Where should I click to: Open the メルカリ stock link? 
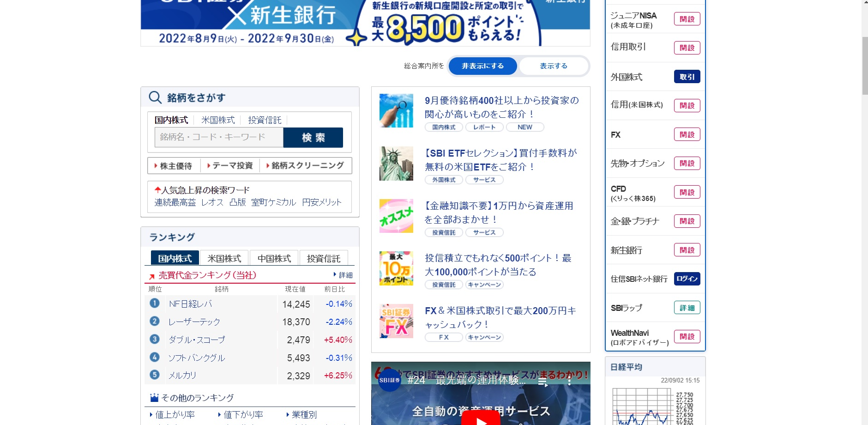click(182, 375)
